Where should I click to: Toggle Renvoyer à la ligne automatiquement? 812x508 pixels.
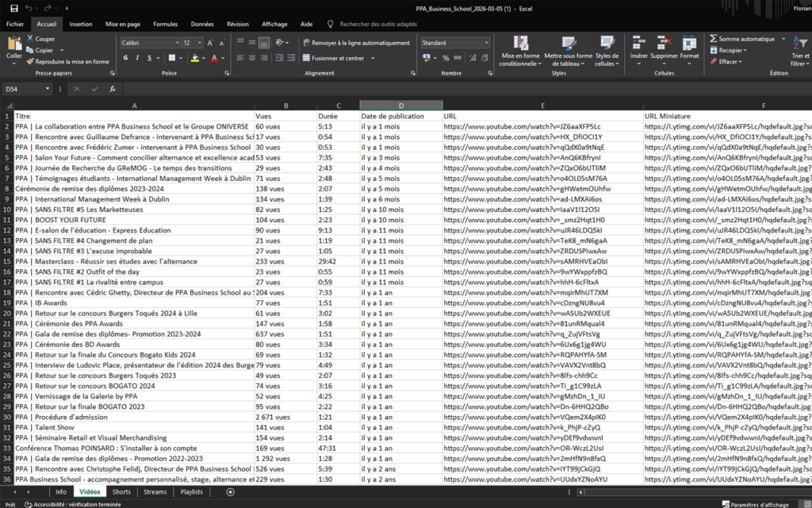[x=355, y=43]
